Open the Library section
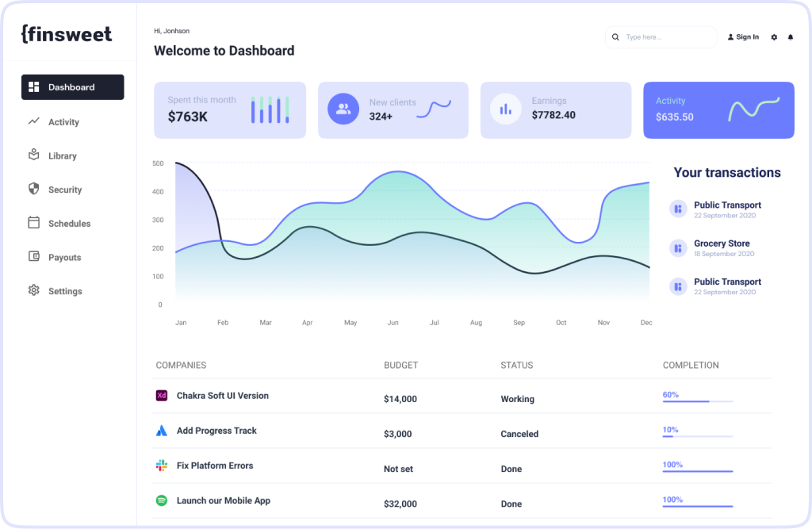The width and height of the screenshot is (812, 529). pos(33,155)
